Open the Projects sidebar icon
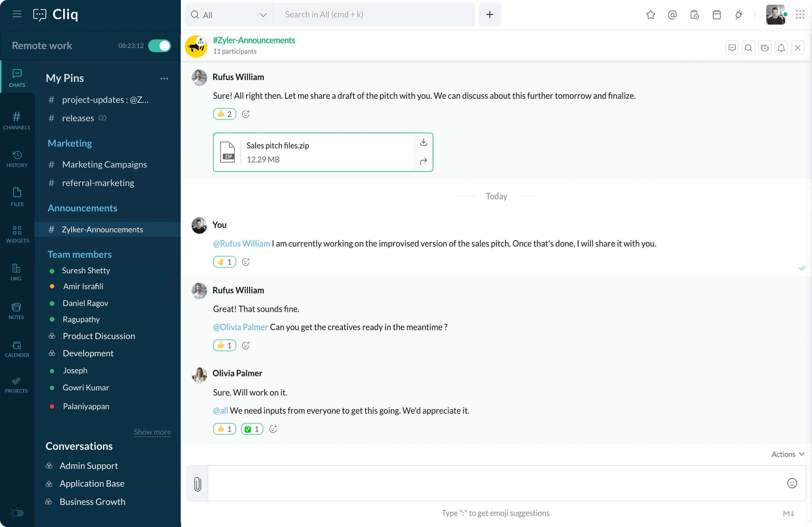The height and width of the screenshot is (527, 812). [16, 385]
